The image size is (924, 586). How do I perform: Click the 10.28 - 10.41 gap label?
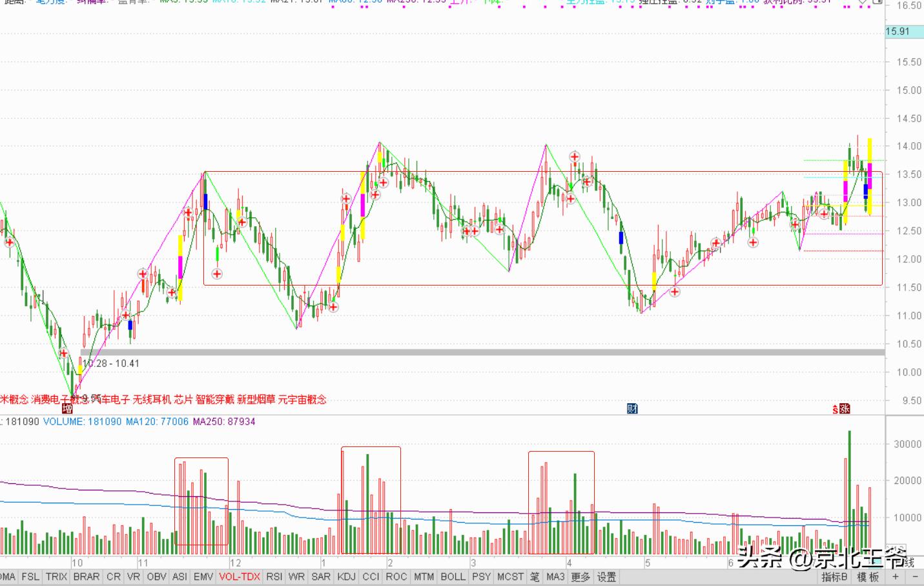pos(111,363)
